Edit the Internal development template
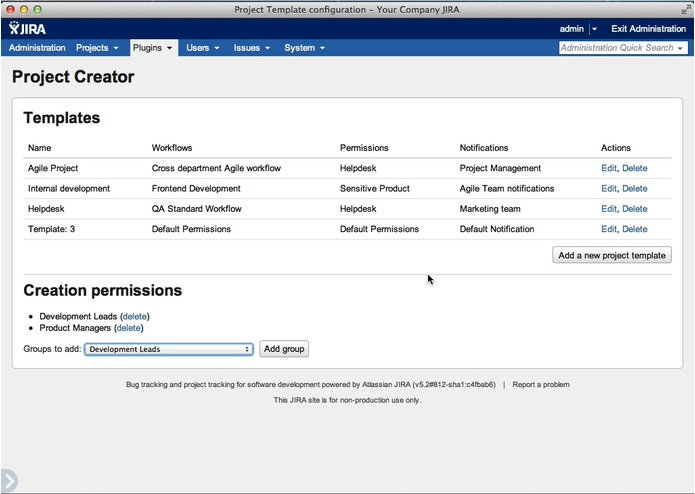This screenshot has height=494, width=695. 609,189
